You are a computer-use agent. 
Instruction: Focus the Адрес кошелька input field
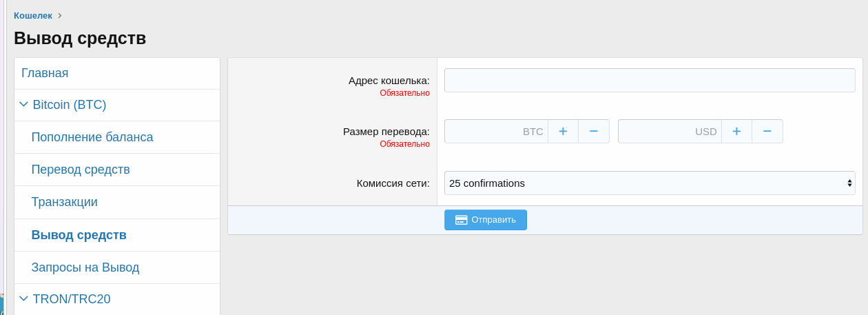(x=649, y=81)
